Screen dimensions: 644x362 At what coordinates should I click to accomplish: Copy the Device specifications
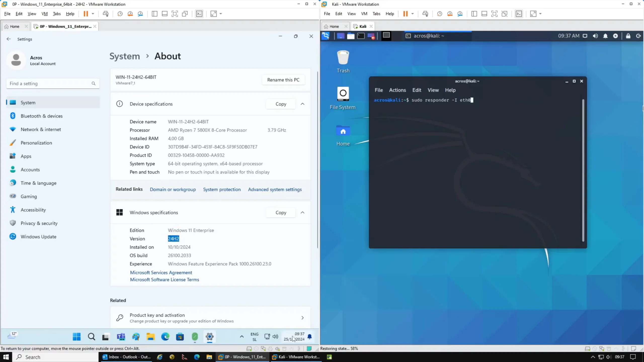[x=281, y=104]
